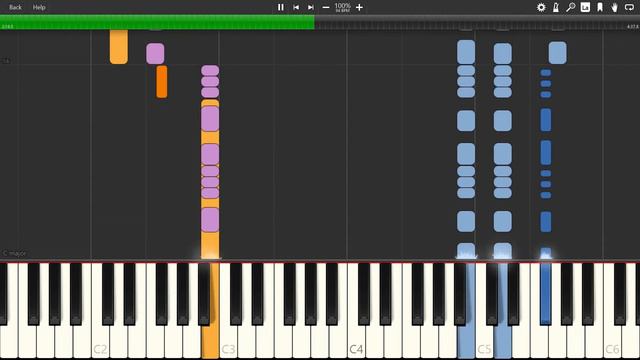Open the Help menu

coord(39,7)
